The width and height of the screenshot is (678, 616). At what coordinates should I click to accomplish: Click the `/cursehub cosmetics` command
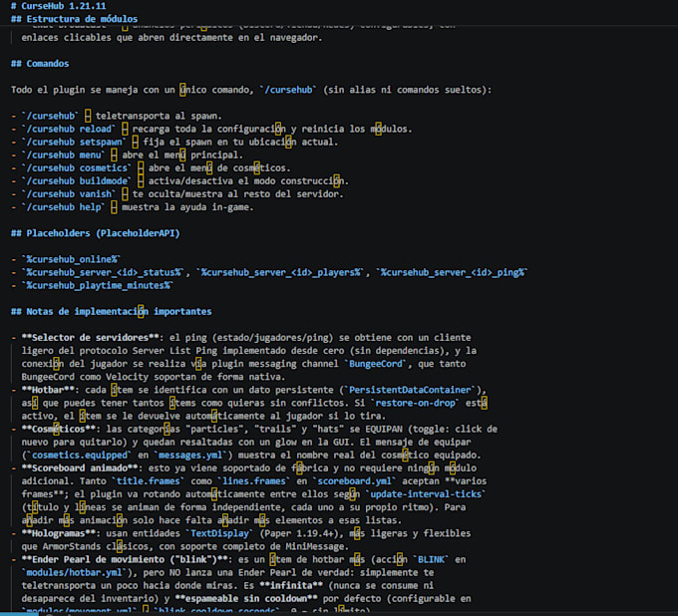pyautogui.click(x=77, y=167)
